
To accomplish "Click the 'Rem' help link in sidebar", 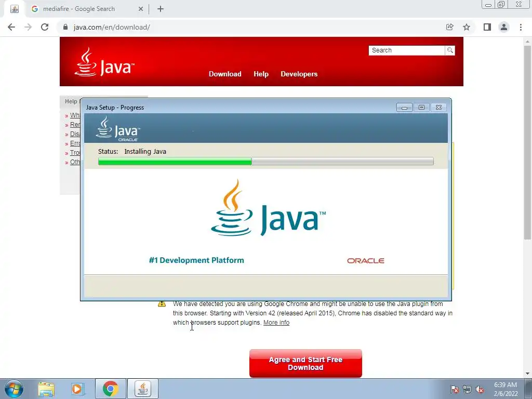I will [75, 125].
